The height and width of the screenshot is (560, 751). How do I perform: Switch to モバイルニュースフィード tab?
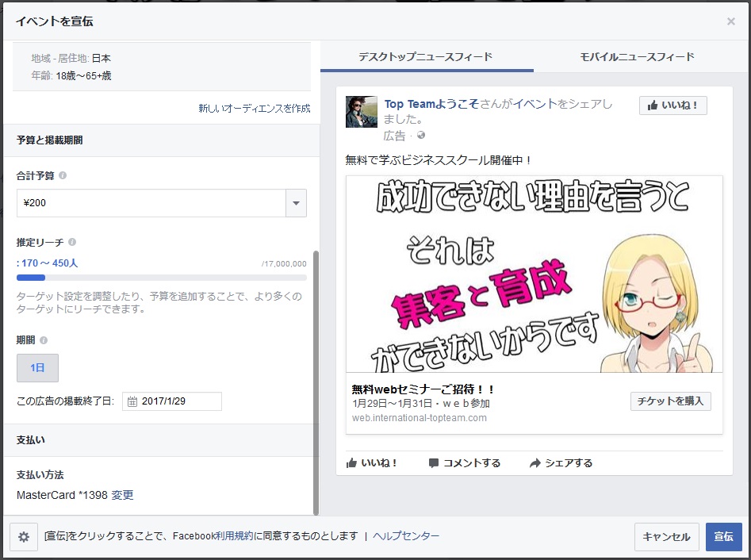(x=637, y=57)
